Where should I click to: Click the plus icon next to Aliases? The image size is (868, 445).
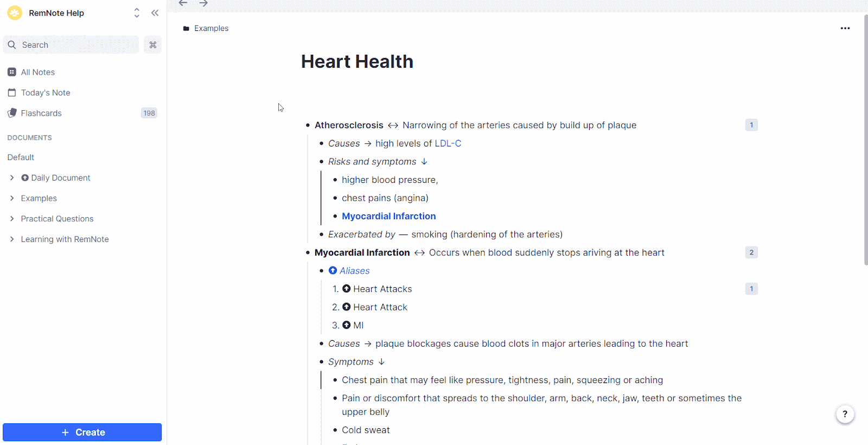(x=333, y=270)
